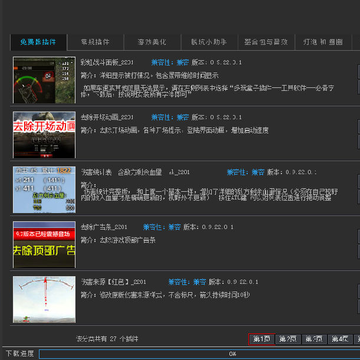This screenshot has width=360, height=360.
Task: Open the 灯泡 tab
Action: coord(323,42)
